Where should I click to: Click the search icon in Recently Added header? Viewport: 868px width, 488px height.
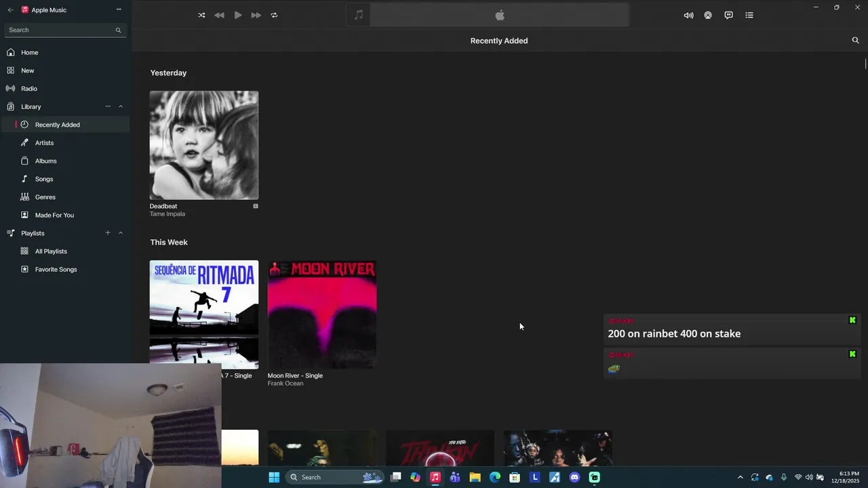tap(855, 41)
